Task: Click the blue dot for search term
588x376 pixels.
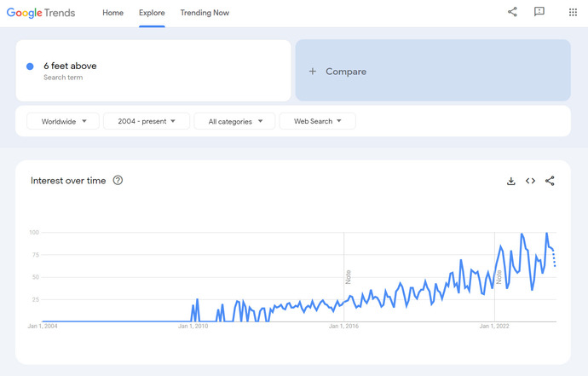Action: [30, 67]
